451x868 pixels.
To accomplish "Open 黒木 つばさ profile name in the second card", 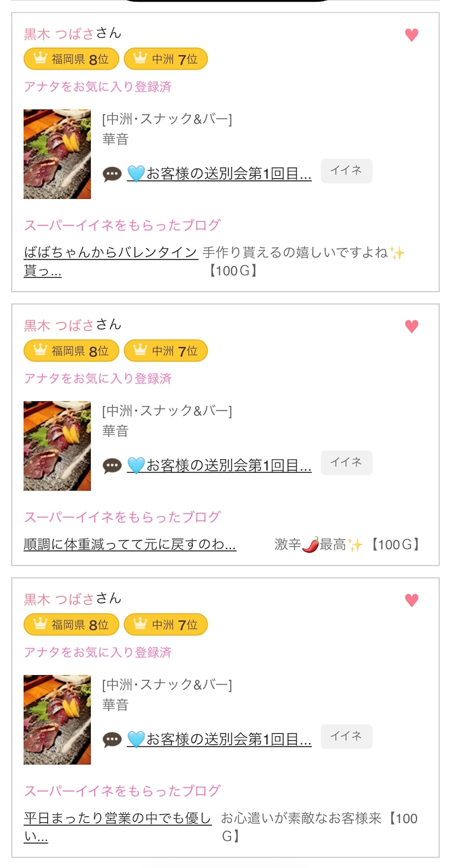I will click(x=59, y=325).
